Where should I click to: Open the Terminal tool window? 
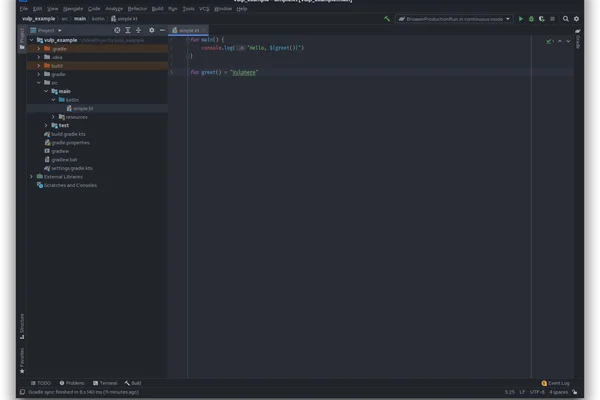point(105,383)
